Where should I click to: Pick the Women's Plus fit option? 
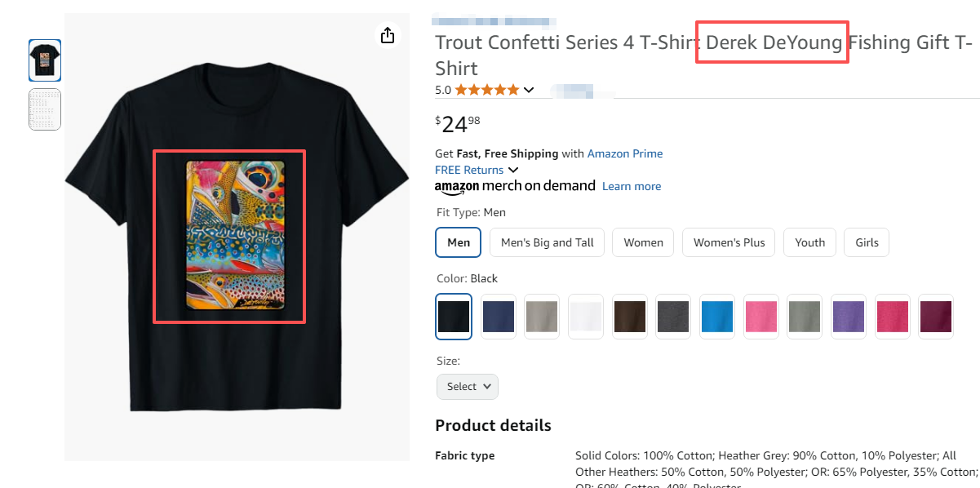[x=729, y=242]
